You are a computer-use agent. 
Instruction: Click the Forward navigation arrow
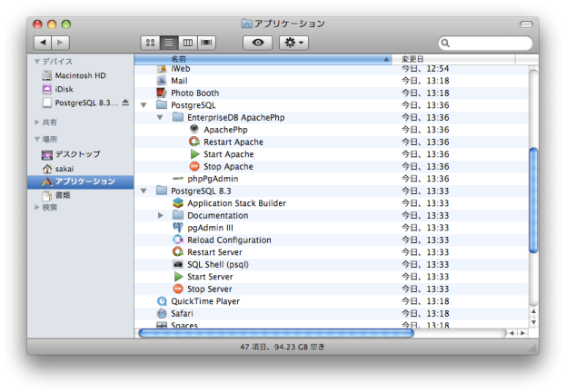[x=60, y=43]
